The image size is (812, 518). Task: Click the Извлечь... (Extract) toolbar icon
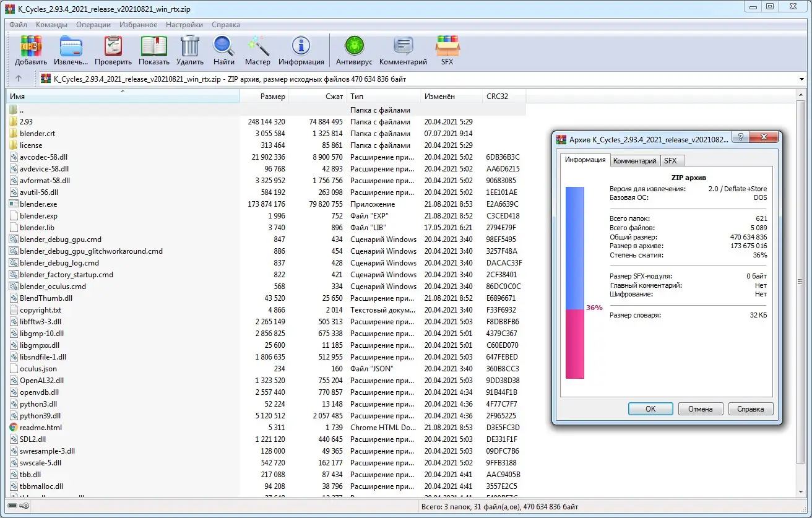(x=71, y=46)
